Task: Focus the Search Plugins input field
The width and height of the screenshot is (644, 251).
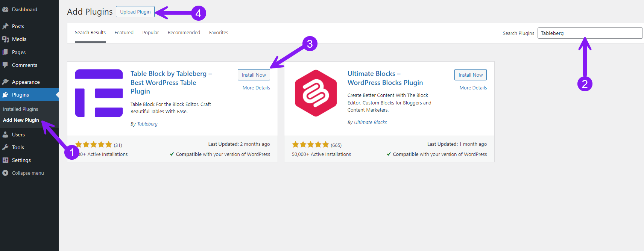Action: pyautogui.click(x=590, y=33)
